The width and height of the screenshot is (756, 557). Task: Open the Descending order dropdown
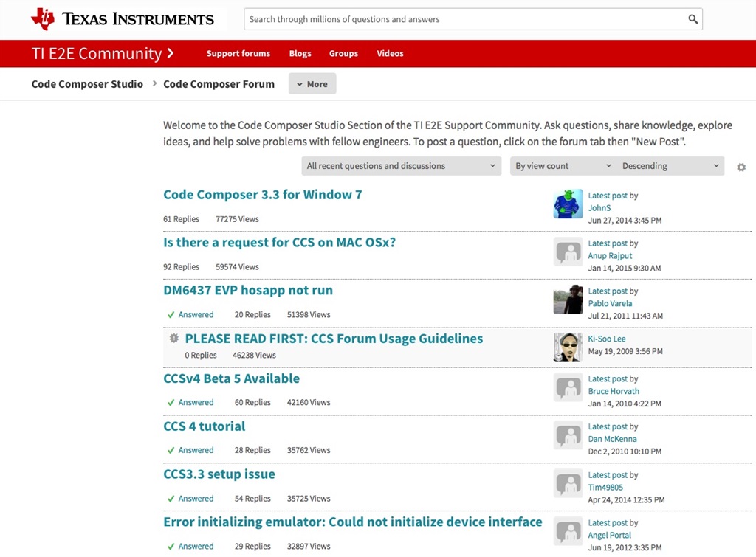(670, 166)
